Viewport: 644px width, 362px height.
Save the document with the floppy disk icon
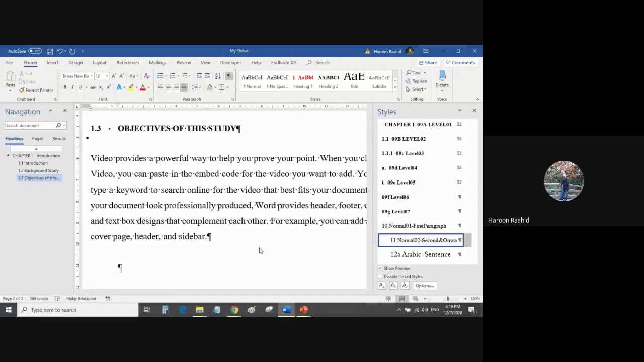[50, 51]
